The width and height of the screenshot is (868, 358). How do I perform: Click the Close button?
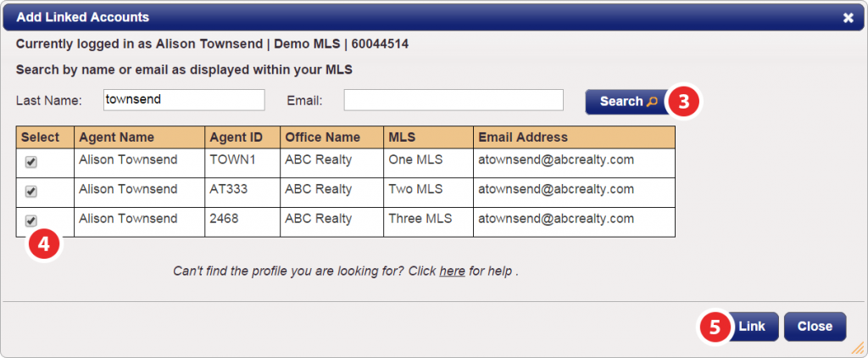(815, 327)
